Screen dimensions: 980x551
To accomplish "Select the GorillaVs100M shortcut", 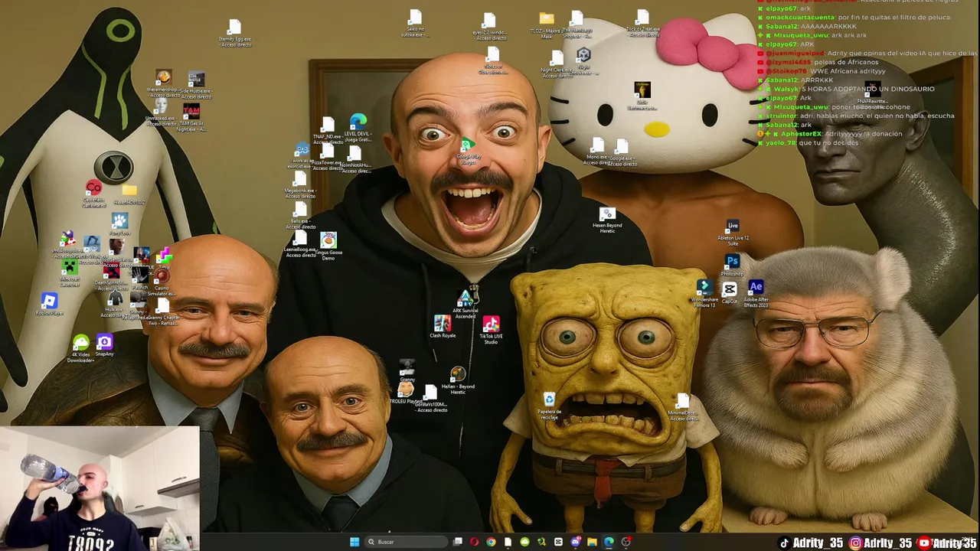I will pos(430,393).
